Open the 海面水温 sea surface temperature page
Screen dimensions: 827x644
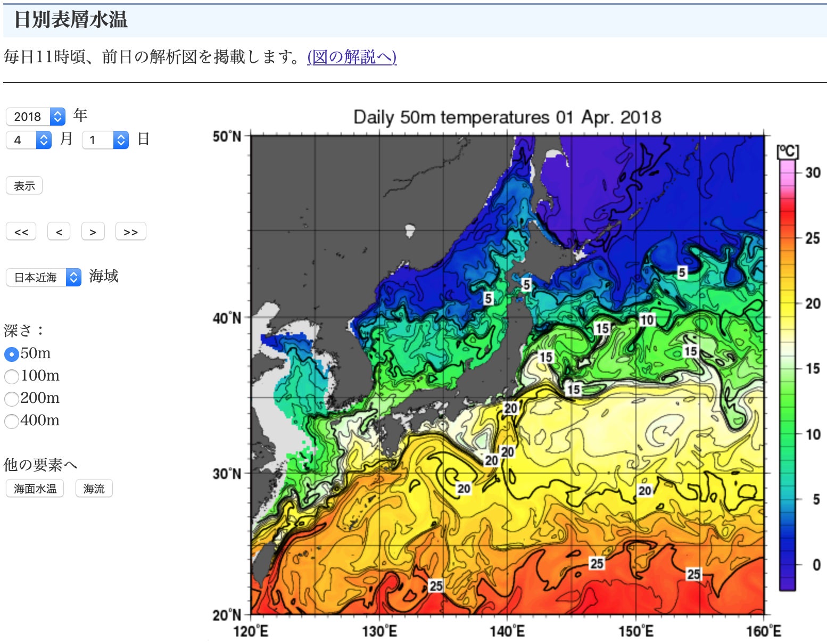pos(35,489)
